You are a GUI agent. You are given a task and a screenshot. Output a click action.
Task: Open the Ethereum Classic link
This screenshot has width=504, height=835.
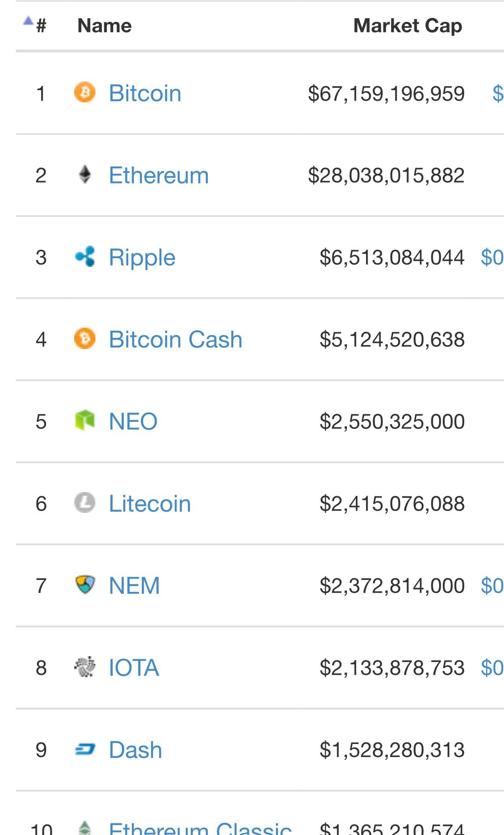click(200, 829)
